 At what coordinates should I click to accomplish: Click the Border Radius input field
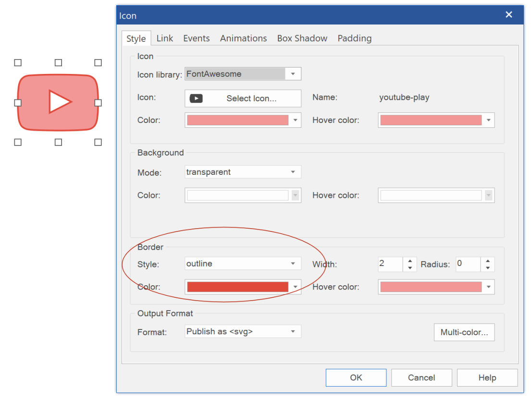point(468,264)
